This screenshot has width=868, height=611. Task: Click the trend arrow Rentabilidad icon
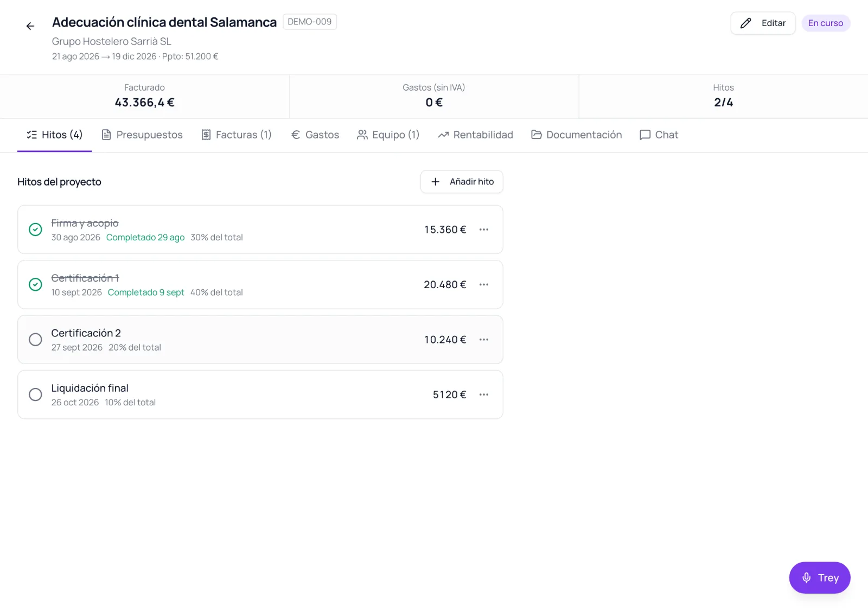443,135
